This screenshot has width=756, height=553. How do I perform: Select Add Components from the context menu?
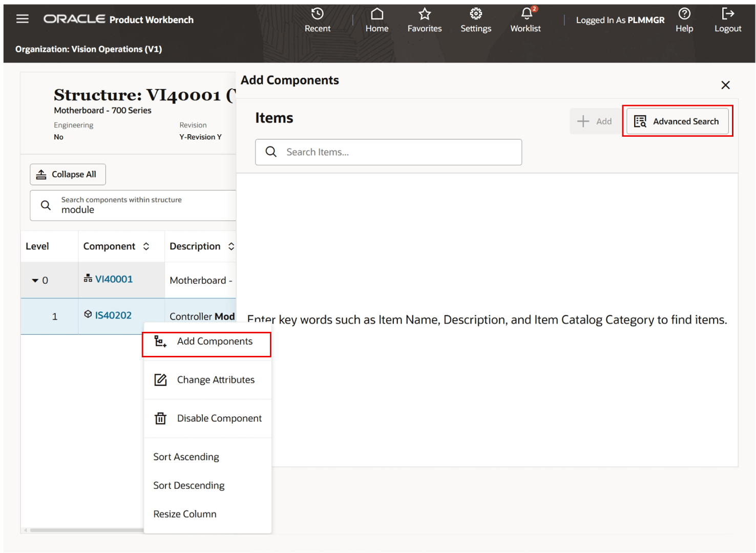point(214,341)
